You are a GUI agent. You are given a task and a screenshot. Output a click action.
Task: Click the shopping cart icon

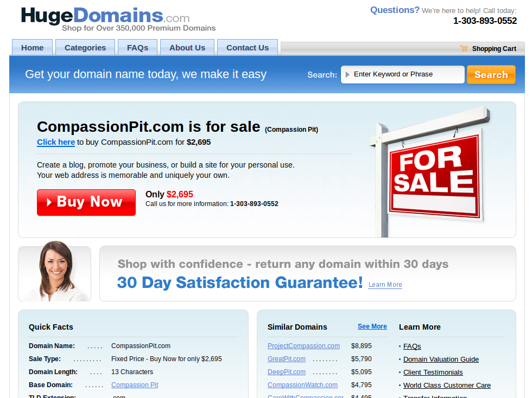(464, 48)
